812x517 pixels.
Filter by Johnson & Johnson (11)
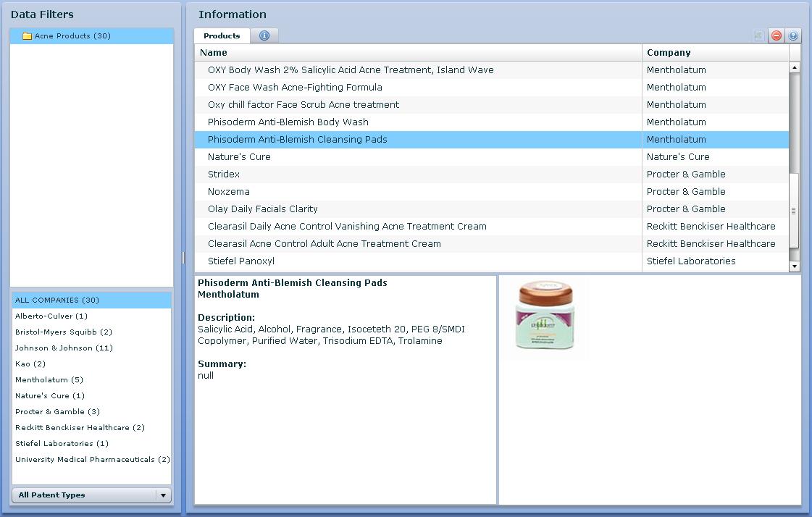click(x=64, y=348)
